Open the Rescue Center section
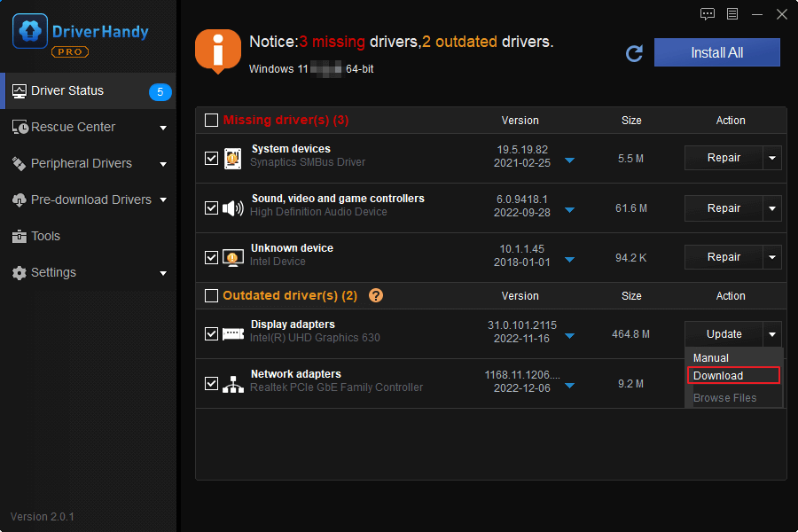The height and width of the screenshot is (532, 798). click(x=88, y=128)
